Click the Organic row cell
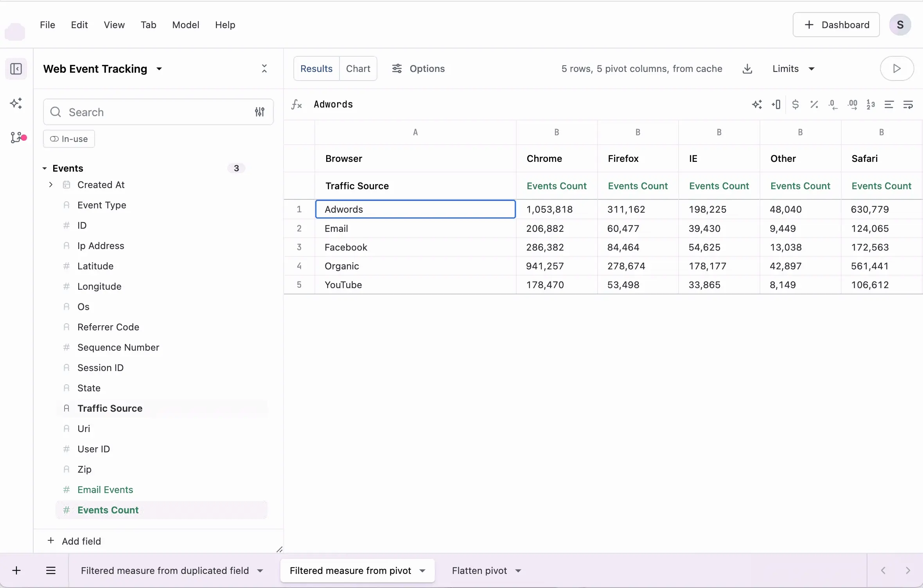Screen dimensions: 923x588 [415, 266]
